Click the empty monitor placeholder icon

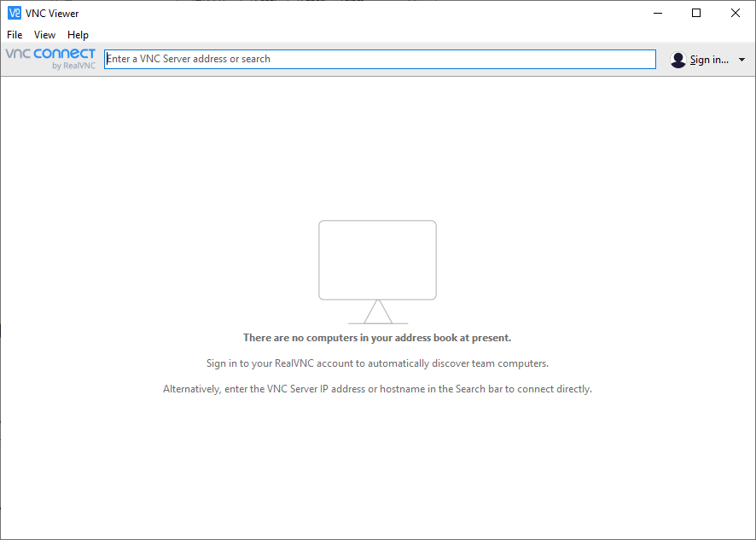tap(377, 272)
